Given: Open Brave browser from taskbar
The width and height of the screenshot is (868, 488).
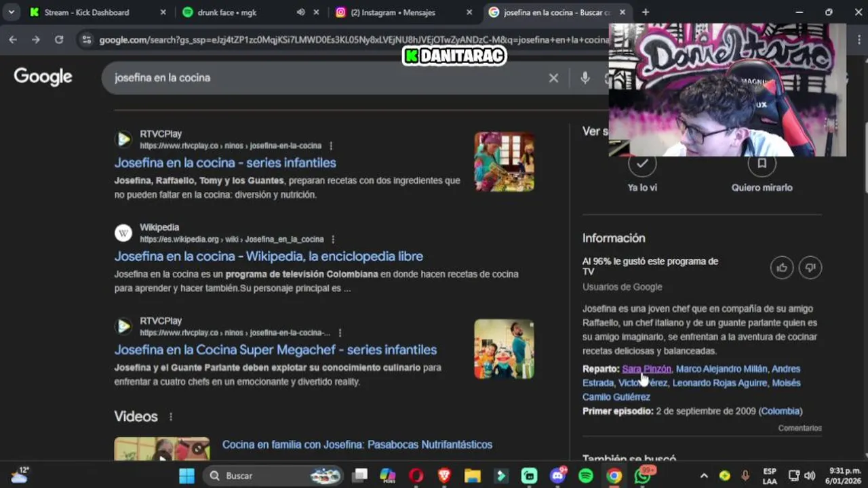Looking at the screenshot, I should pyautogui.click(x=444, y=476).
